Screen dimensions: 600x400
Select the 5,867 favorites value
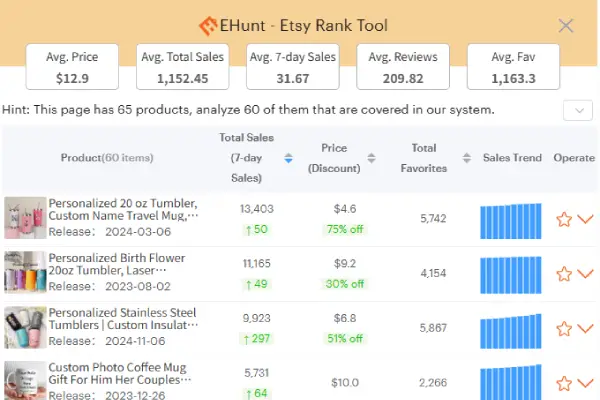click(433, 328)
